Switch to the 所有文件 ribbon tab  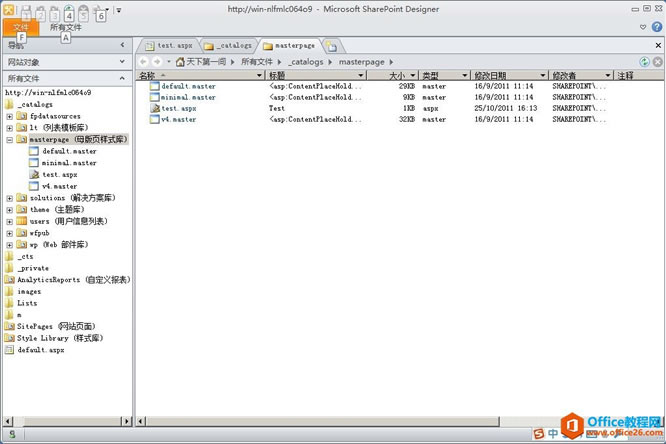click(65, 28)
